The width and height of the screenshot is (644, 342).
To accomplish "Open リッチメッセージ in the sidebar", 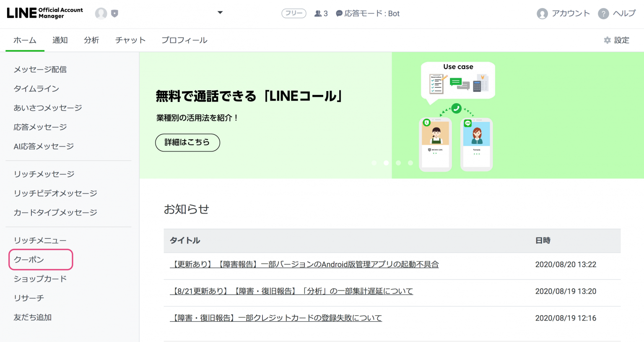I will click(x=44, y=174).
